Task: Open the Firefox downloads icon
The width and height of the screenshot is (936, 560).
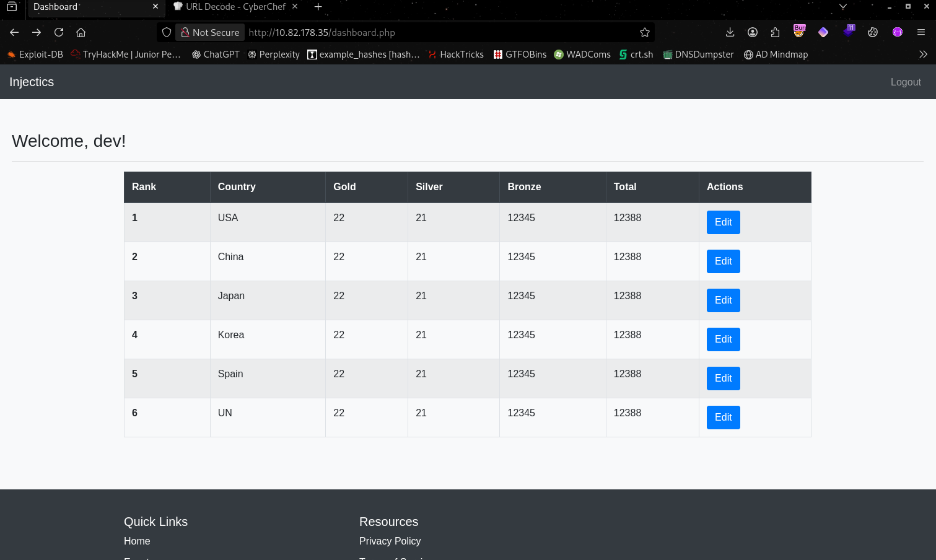Action: (x=730, y=32)
